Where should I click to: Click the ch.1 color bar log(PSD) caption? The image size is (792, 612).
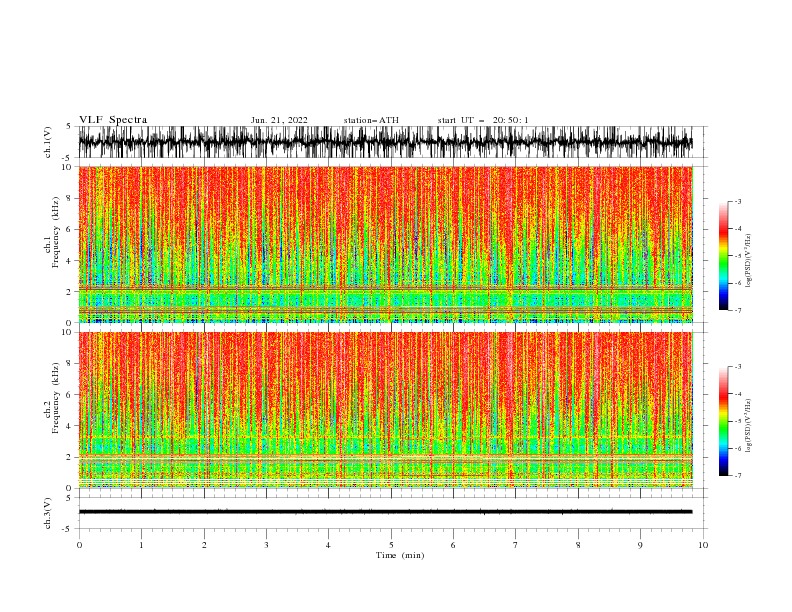tap(749, 261)
